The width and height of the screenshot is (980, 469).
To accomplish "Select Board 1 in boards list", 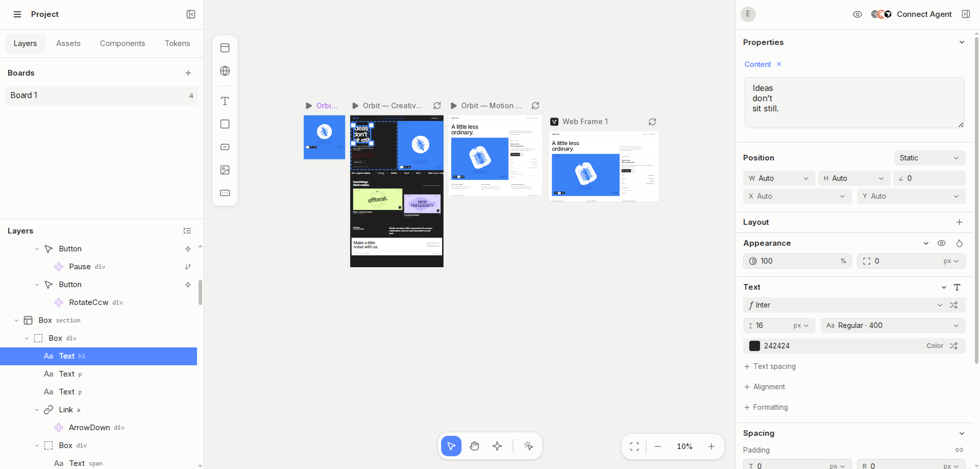I will coord(102,96).
